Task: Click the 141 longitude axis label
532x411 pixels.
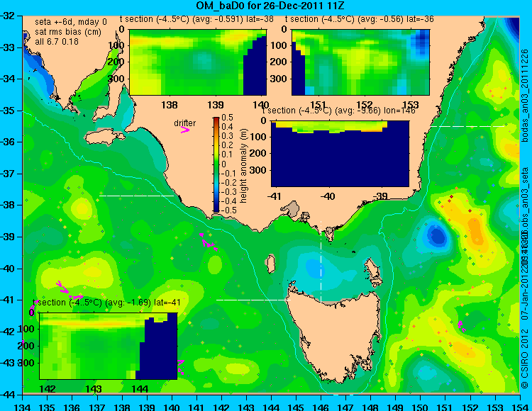Action: pyautogui.click(x=196, y=407)
